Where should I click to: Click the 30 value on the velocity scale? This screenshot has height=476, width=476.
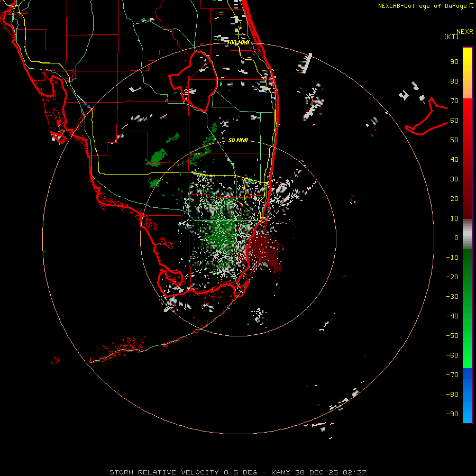(x=454, y=179)
